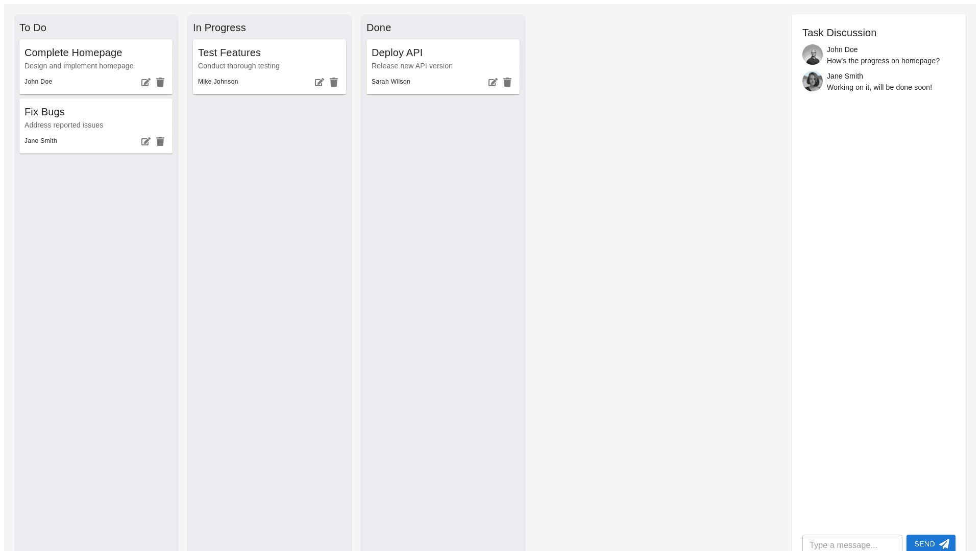The height and width of the screenshot is (551, 980).
Task: Edit the Test Features task
Action: pyautogui.click(x=320, y=82)
